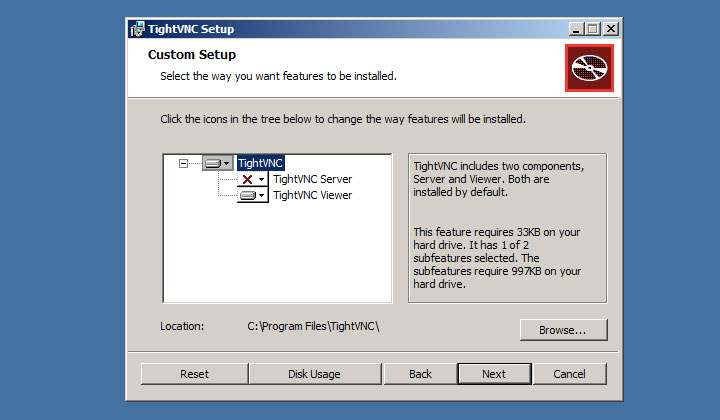Screen dimensions: 720x420
Task: Select the TightVNC Viewer tree item
Action: pos(313,196)
